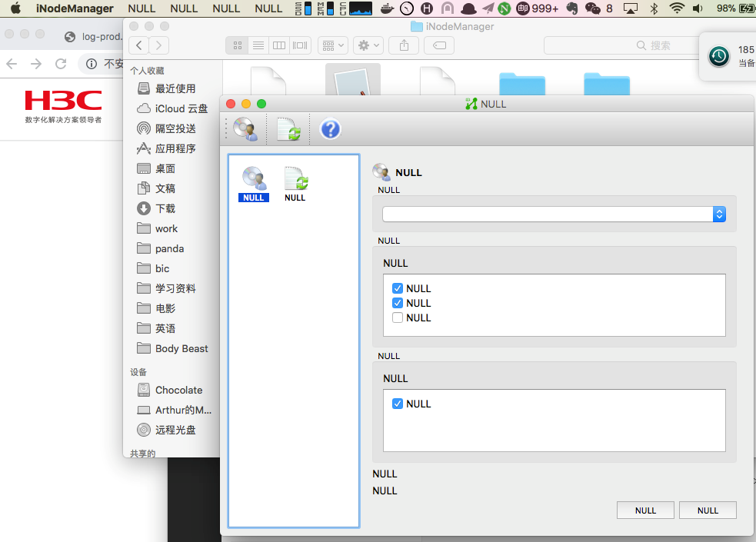Click the Evernote elephant menu bar icon
The image size is (756, 542).
572,8
